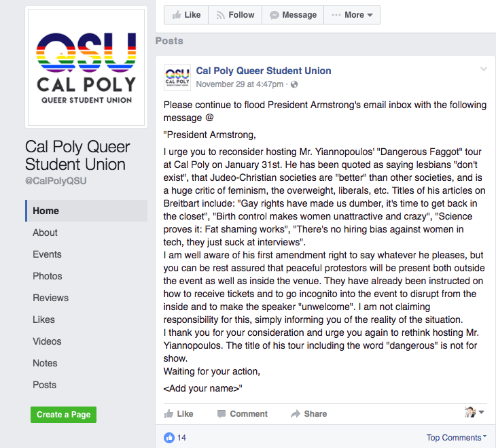The image size is (496, 448).
Task: Open the Top Comments sort dropdown
Action: (456, 438)
